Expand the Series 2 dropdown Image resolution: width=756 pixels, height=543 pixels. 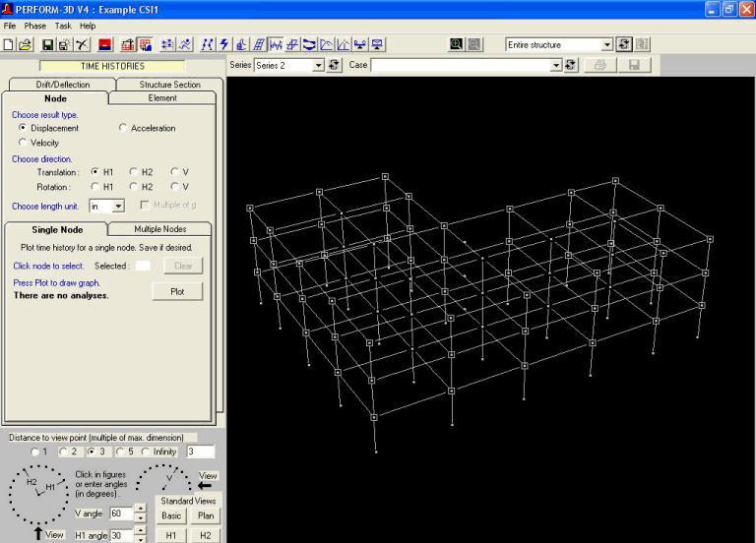point(318,66)
